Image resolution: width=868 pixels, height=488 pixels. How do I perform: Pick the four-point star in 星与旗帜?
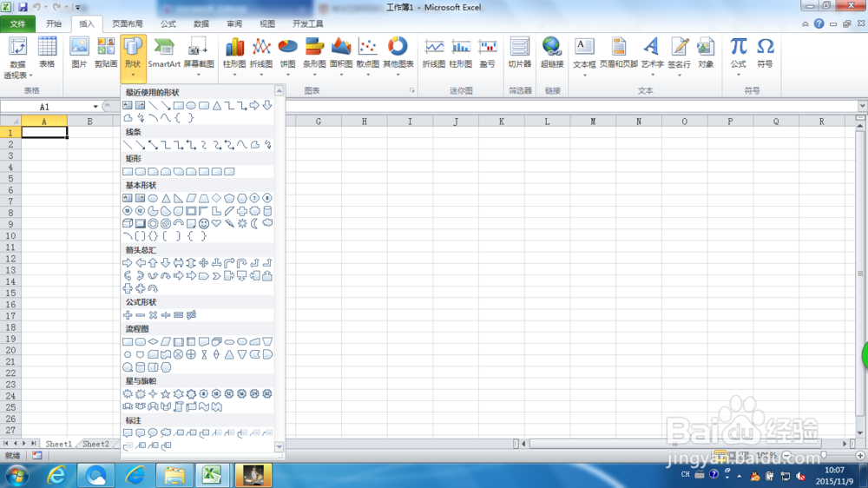point(153,394)
